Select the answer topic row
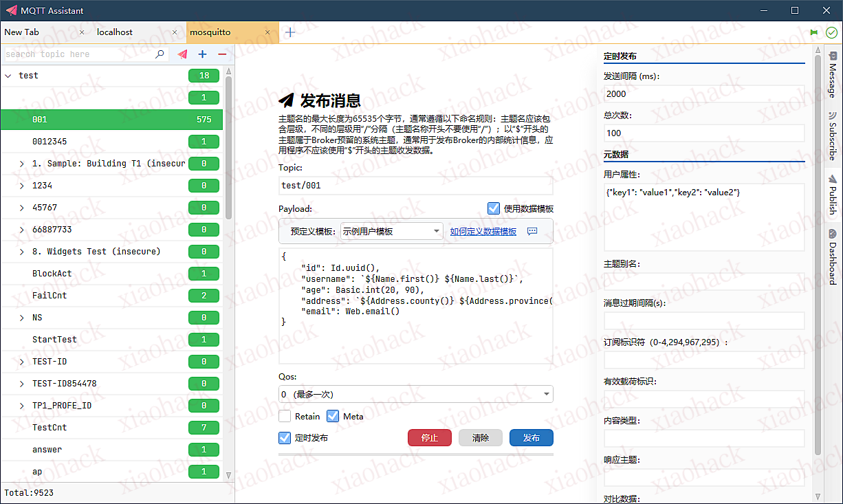Image resolution: width=843 pixels, height=504 pixels. [111, 450]
